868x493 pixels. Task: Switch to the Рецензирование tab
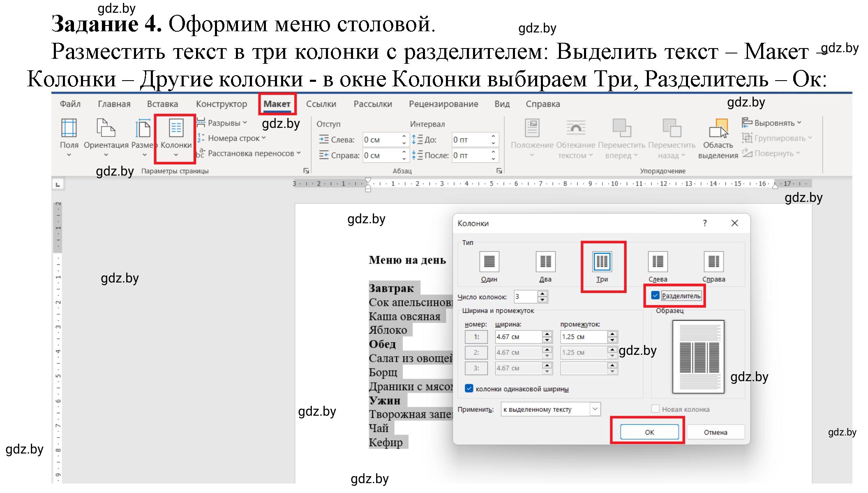pos(443,104)
